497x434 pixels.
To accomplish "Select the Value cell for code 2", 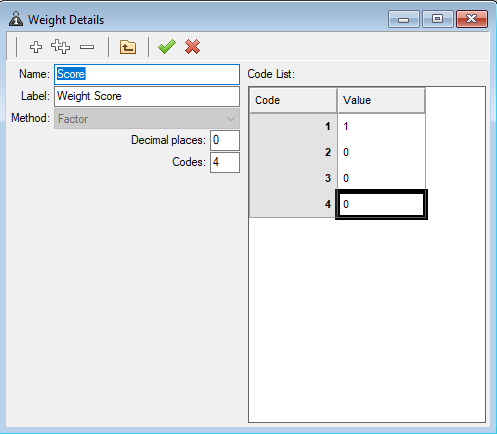I will (381, 152).
